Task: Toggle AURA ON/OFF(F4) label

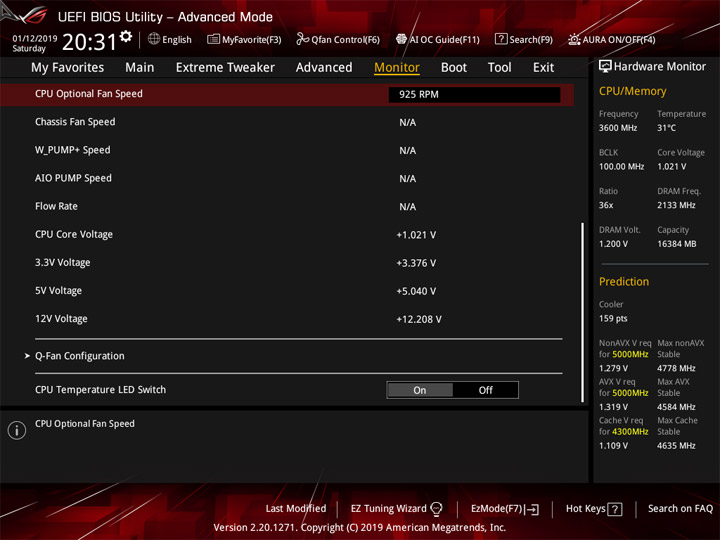Action: point(619,39)
